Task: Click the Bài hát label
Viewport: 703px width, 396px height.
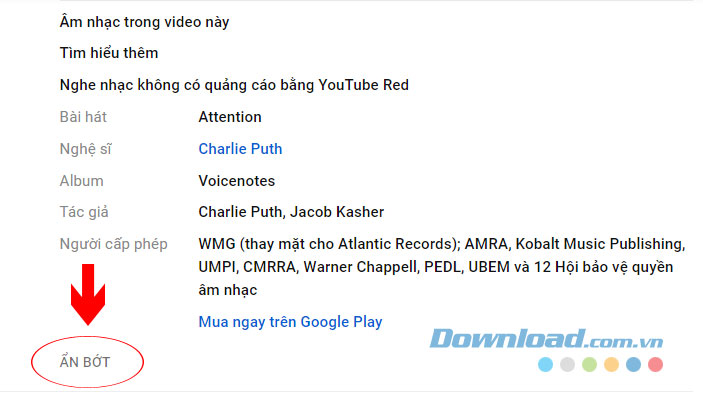Action: click(x=83, y=117)
